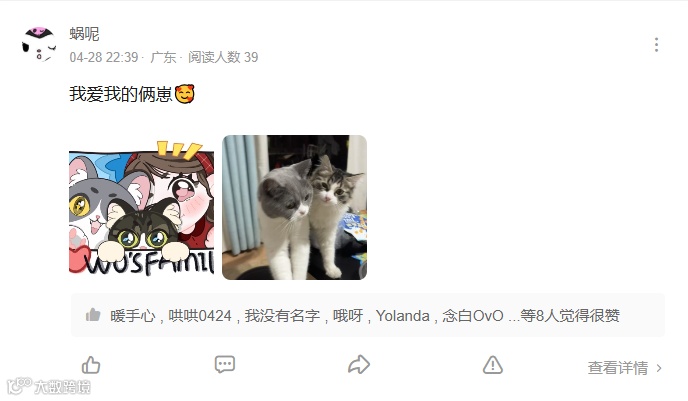688x401 pixels.
Task: Open the three-dot more options menu
Action: tap(656, 45)
